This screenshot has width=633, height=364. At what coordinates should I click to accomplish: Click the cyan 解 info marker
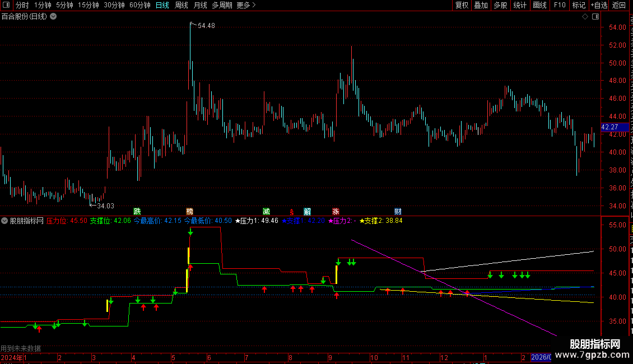(307, 212)
